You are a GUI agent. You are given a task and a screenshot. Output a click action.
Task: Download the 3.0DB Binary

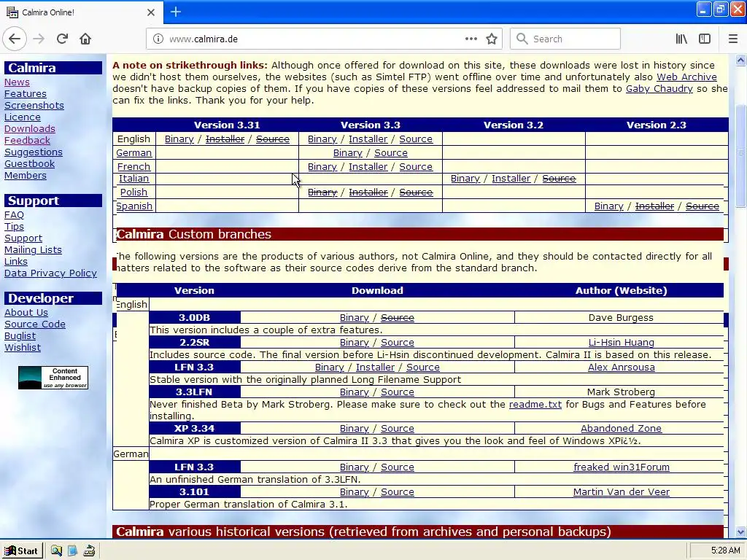pos(354,318)
